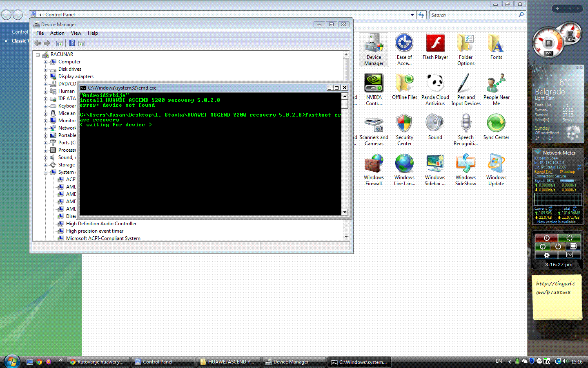Click the Control Panel address bar dropdown arrow

click(x=412, y=15)
